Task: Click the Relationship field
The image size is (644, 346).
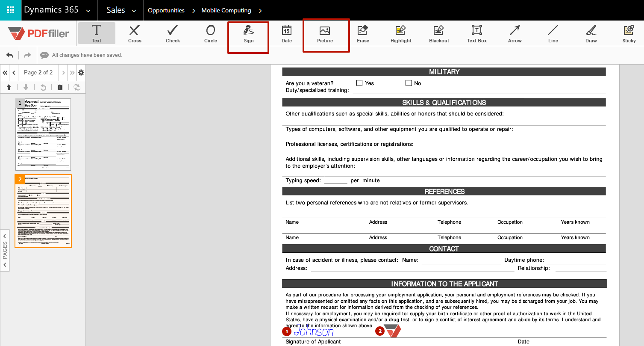Action: 581,268
